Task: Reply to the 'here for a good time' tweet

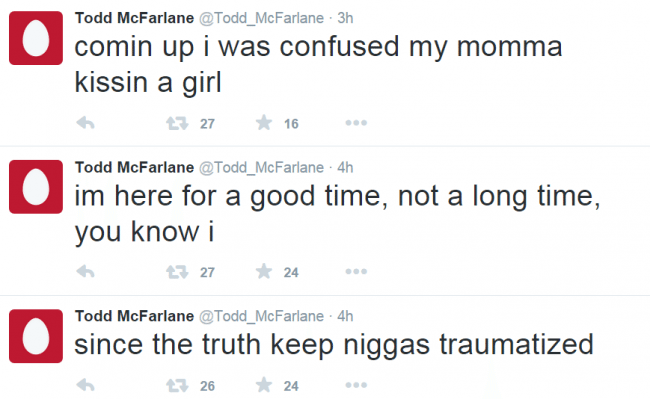Action: 86,272
